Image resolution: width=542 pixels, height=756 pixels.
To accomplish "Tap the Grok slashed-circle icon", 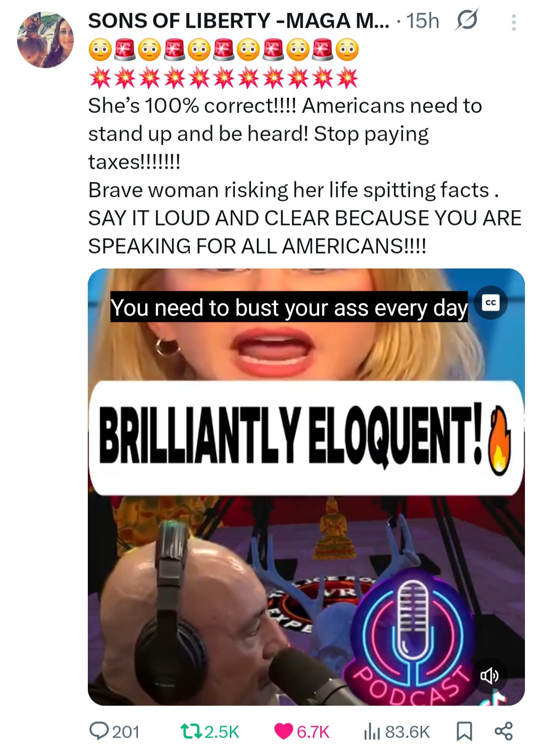I will coord(467,20).
